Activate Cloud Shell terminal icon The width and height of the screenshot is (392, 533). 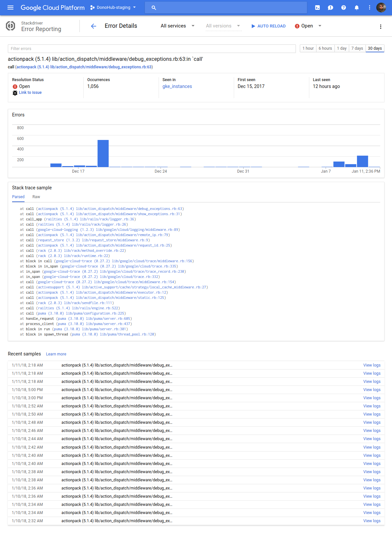(x=317, y=8)
